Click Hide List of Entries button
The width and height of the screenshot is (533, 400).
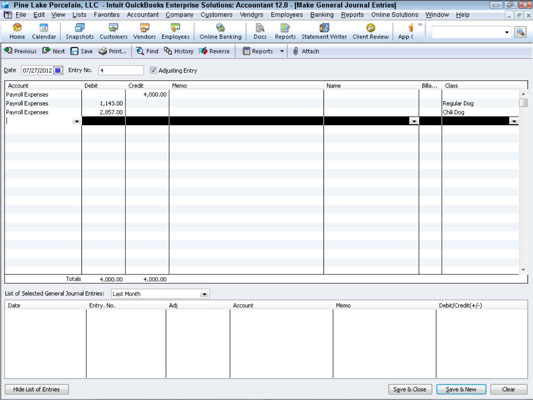click(37, 389)
